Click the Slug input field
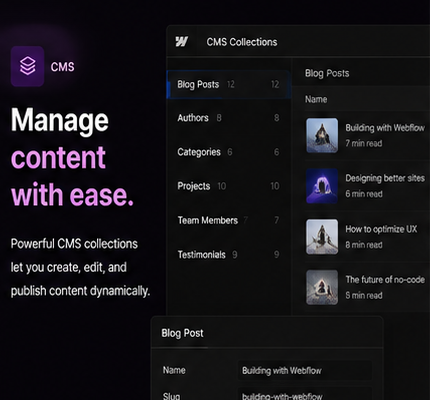 pos(305,395)
